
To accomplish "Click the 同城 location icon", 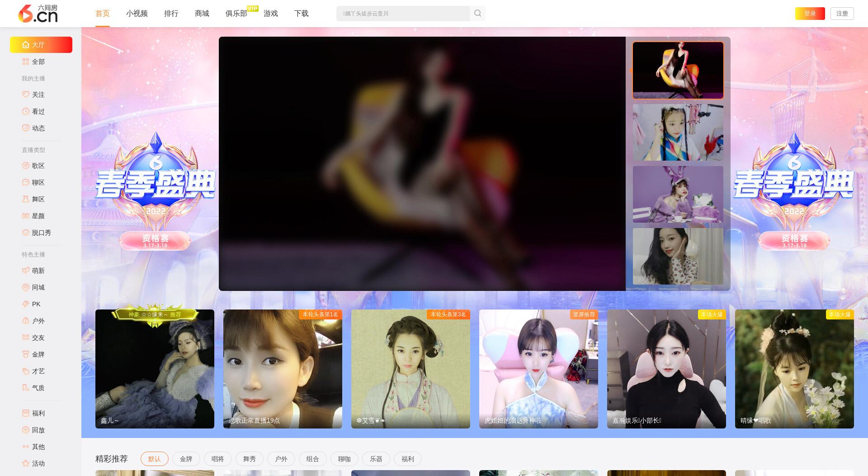I will 26,287.
